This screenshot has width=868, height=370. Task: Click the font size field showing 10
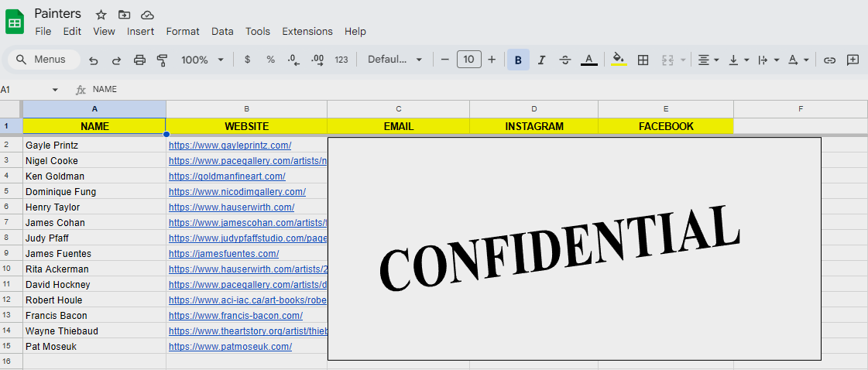[x=469, y=60]
